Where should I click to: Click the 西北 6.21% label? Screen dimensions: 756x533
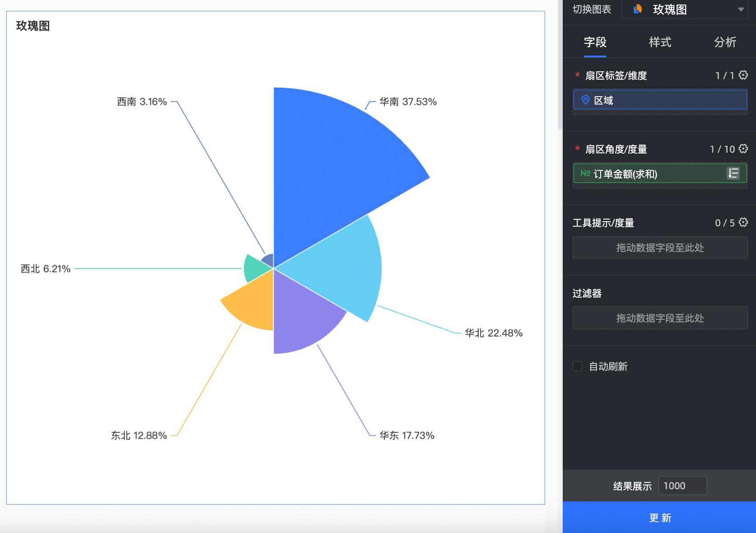pyautogui.click(x=46, y=269)
